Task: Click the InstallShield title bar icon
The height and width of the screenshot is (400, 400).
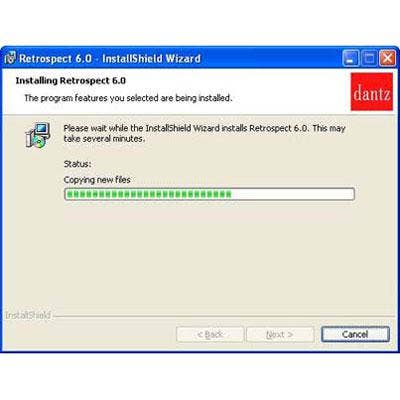Action: point(10,58)
